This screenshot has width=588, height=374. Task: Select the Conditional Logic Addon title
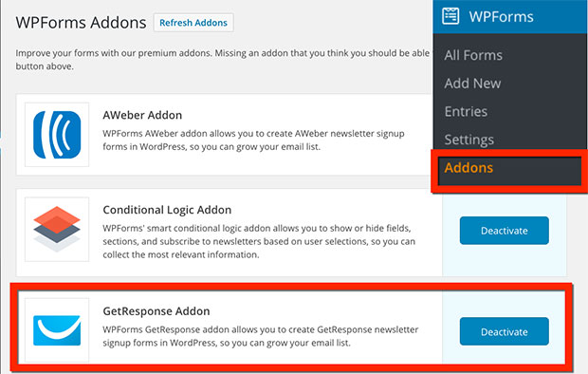(167, 210)
